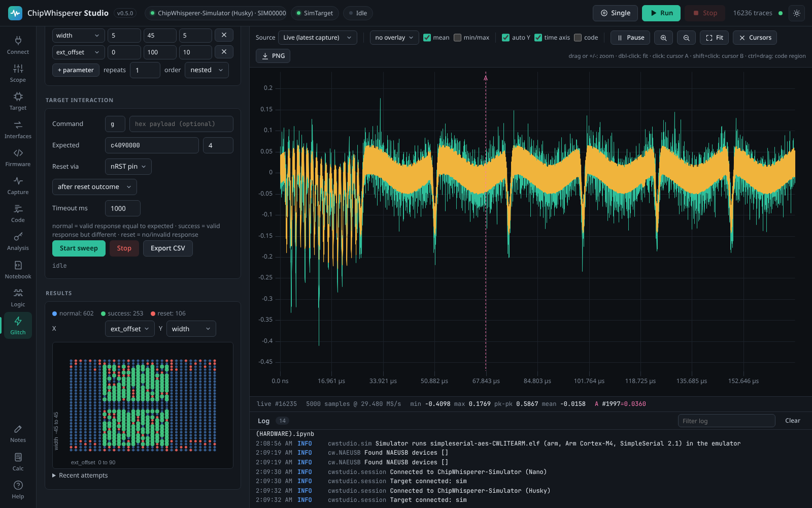Open the Notebook sidebar section
812x508 pixels.
click(x=18, y=270)
